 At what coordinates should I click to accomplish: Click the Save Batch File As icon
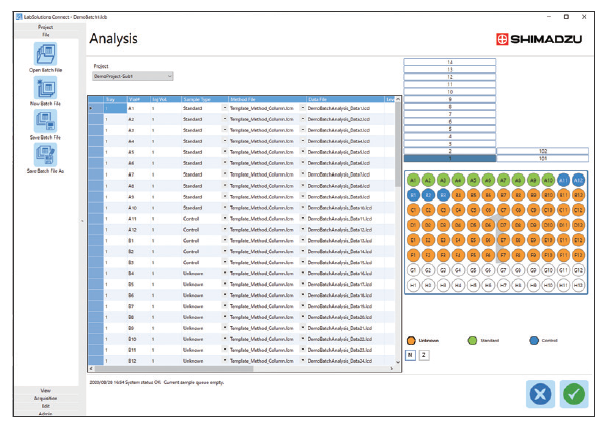45,154
